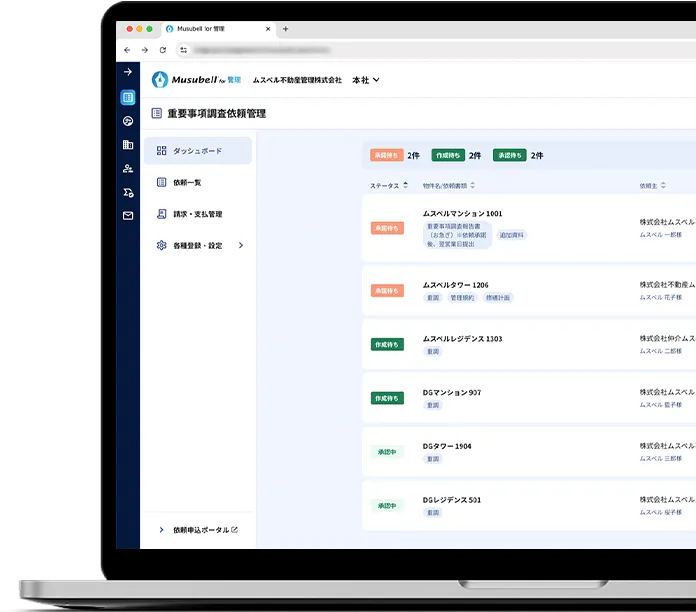Sort by 物件名/依頼書類 column
The height and width of the screenshot is (612, 696).
448,186
